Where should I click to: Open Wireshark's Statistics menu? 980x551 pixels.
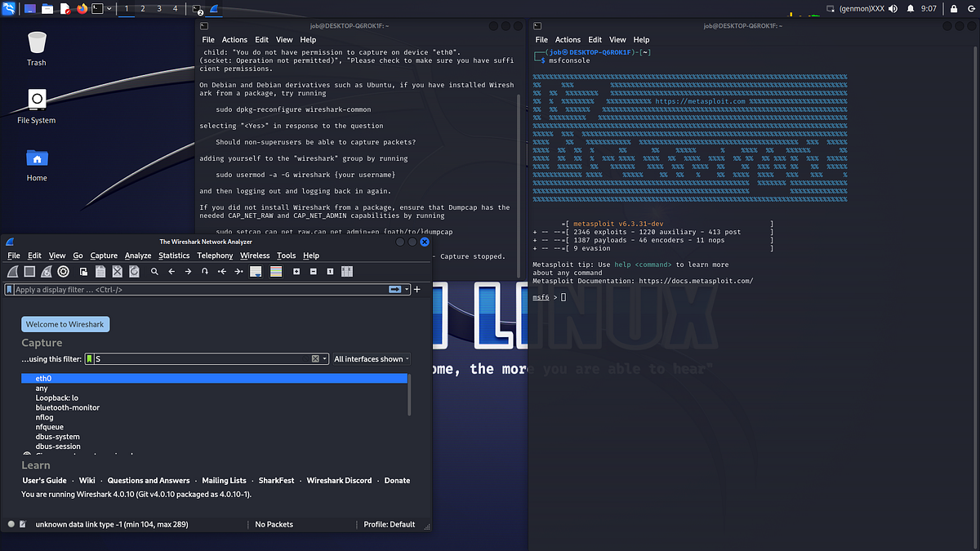tap(174, 256)
